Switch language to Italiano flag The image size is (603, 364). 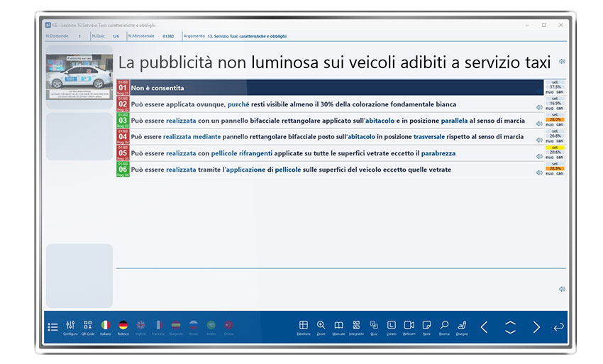(106, 326)
